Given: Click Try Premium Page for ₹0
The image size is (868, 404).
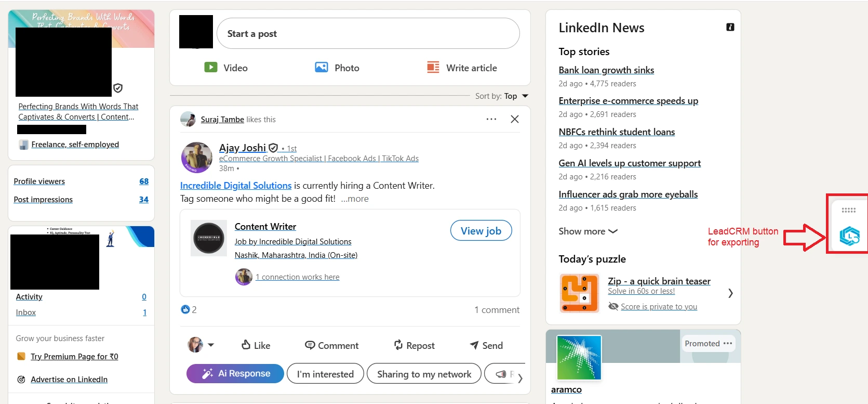Looking at the screenshot, I should [x=74, y=357].
